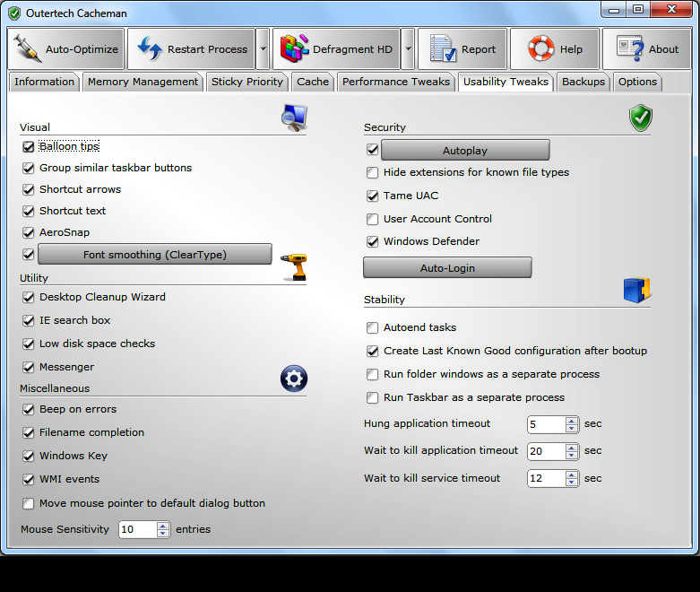Image resolution: width=700 pixels, height=592 pixels.
Task: Click the Stability section blue cube icon
Action: pyautogui.click(x=637, y=290)
